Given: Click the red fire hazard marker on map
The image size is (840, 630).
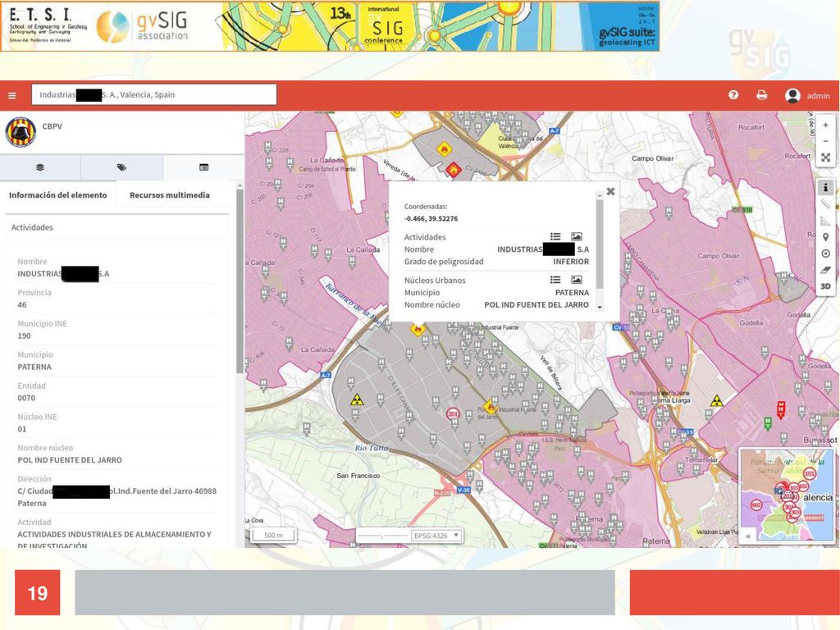Looking at the screenshot, I should coord(453,171).
